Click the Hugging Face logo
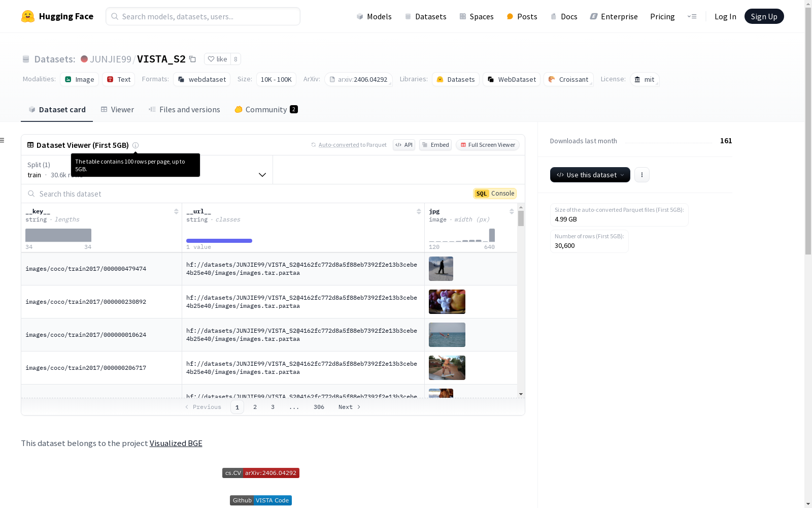Screen dimensions: 812x508 57,16
